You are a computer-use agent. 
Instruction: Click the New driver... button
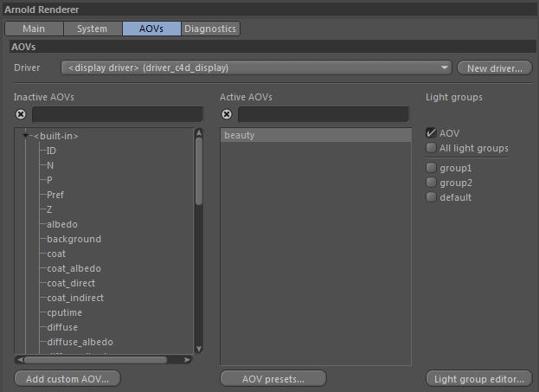click(x=495, y=68)
